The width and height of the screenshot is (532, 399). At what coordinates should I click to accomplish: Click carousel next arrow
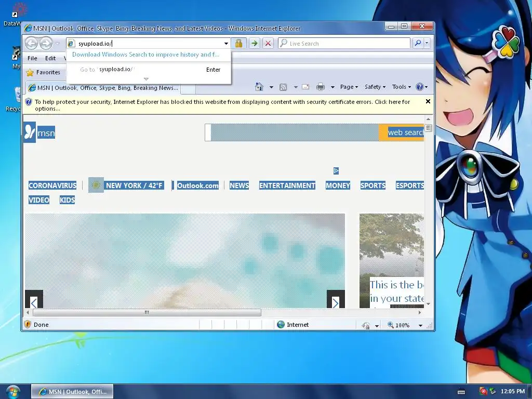pos(336,300)
